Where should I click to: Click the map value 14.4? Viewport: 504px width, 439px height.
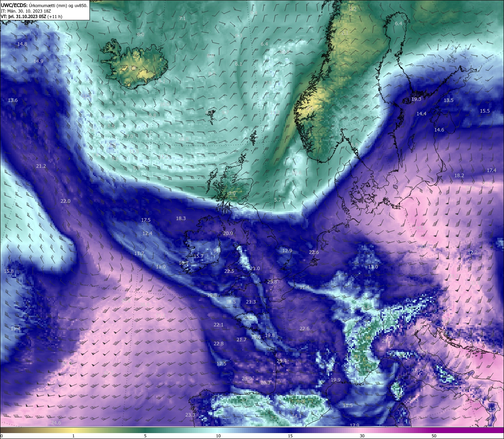(x=421, y=114)
